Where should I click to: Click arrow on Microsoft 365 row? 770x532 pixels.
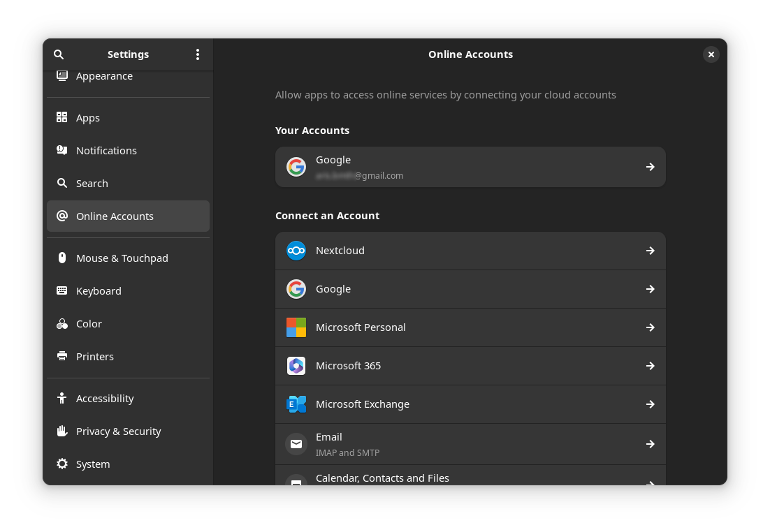click(651, 366)
